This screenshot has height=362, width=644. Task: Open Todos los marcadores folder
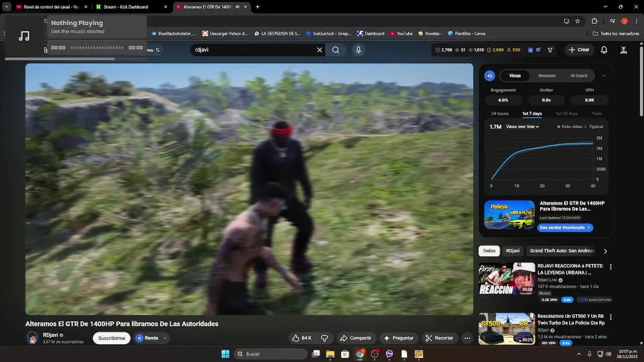616,33
